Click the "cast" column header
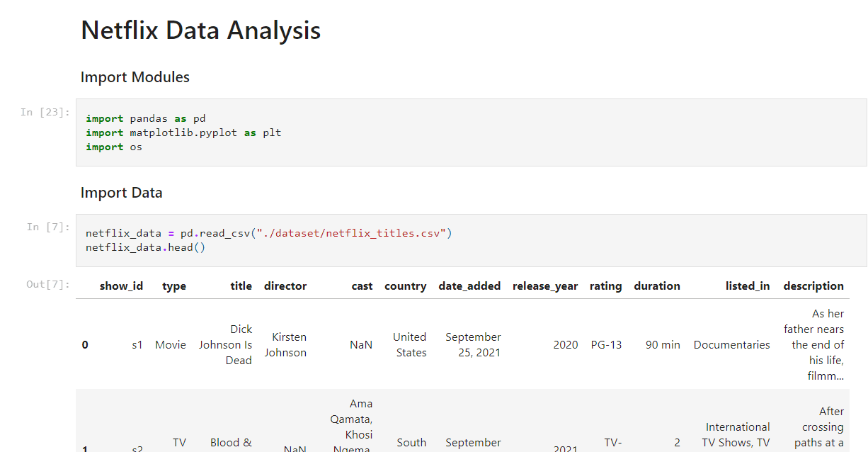 [362, 286]
